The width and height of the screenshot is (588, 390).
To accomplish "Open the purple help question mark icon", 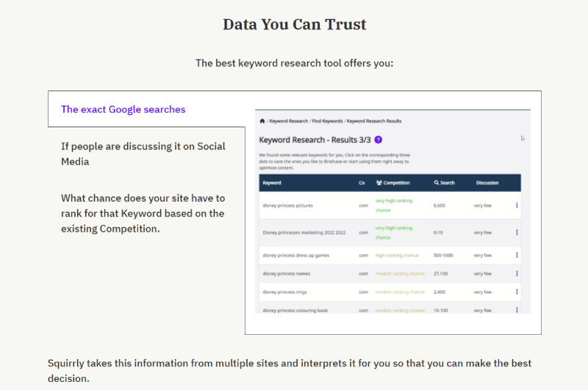I will (379, 140).
